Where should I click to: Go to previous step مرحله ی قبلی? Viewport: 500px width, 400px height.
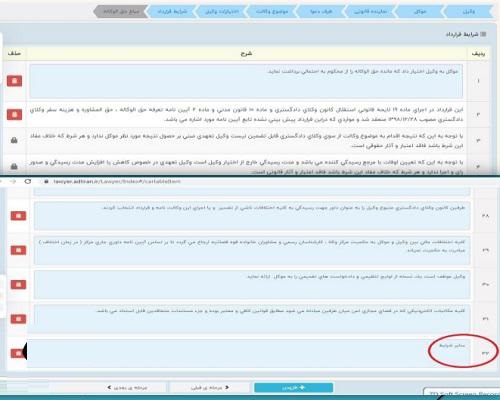210,388
